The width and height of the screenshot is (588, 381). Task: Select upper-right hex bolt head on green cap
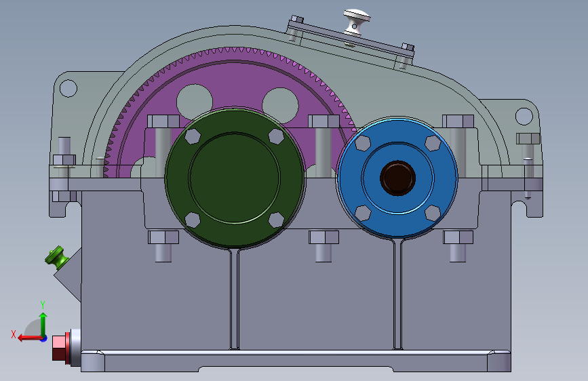(277, 136)
